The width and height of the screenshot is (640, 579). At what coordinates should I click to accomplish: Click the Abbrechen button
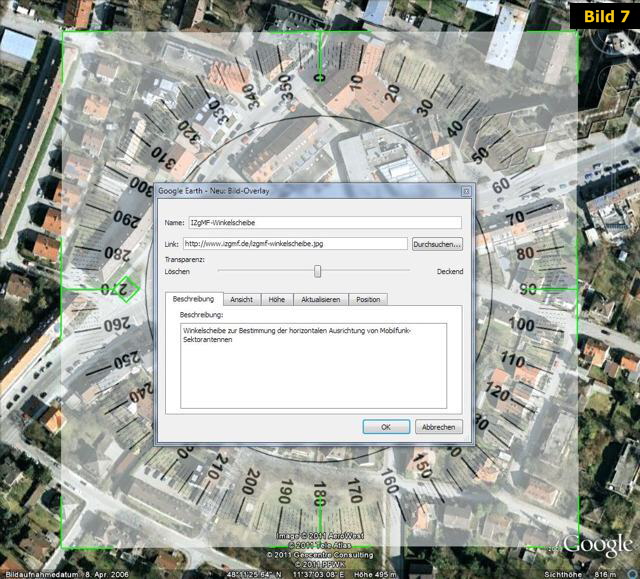[x=439, y=427]
